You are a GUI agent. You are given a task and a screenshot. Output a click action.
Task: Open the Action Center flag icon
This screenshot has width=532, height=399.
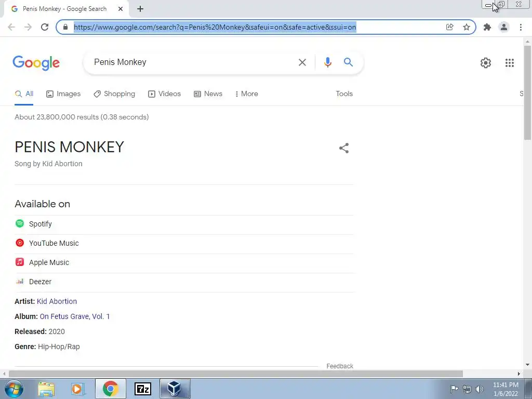pos(454,389)
